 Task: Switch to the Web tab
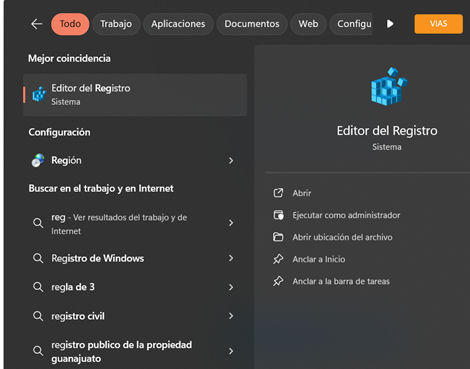pos(308,24)
